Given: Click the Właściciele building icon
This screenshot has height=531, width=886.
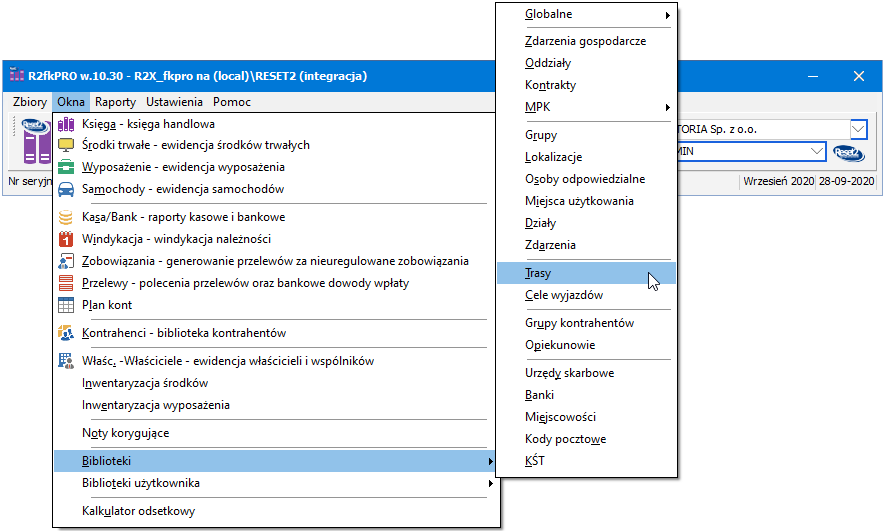Looking at the screenshot, I should [66, 361].
